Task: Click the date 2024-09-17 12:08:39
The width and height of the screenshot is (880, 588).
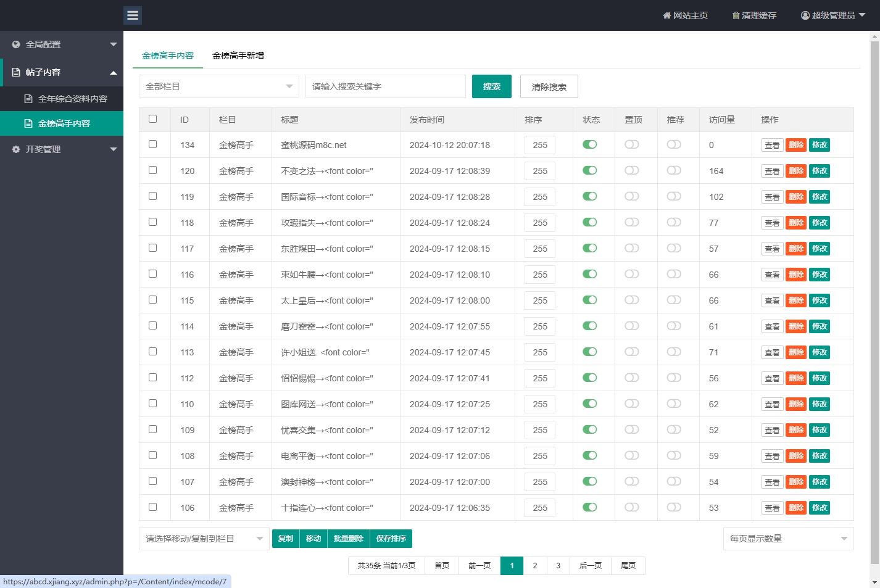Action: pos(450,171)
